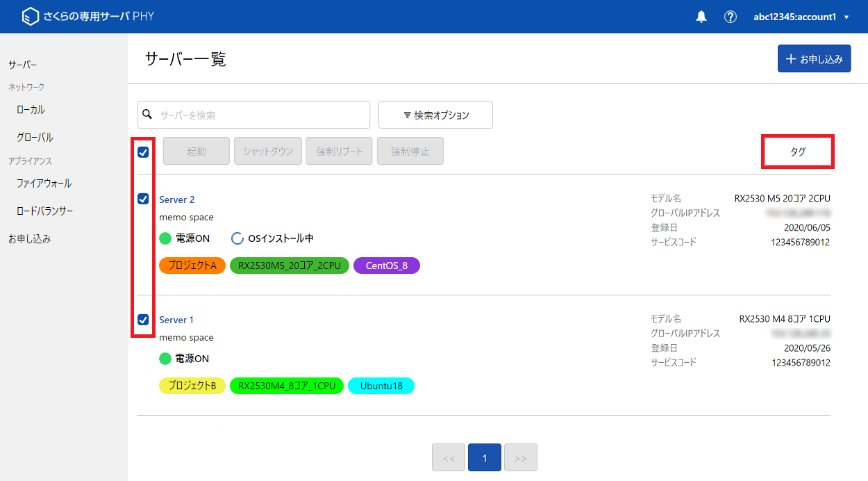Uncheck the Server 2 checkbox
Viewport: 868px width, 481px height.
143,199
